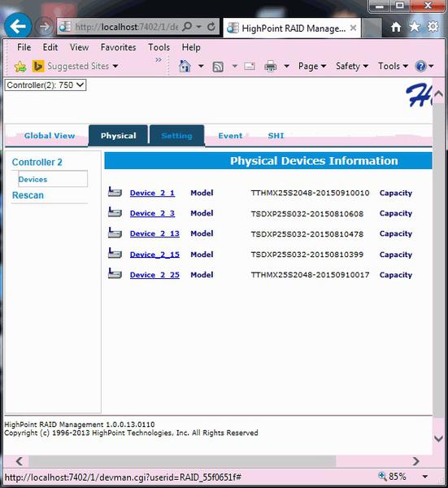The image size is (448, 488).
Task: Click the blue Help question mark icon
Action: tap(420, 67)
